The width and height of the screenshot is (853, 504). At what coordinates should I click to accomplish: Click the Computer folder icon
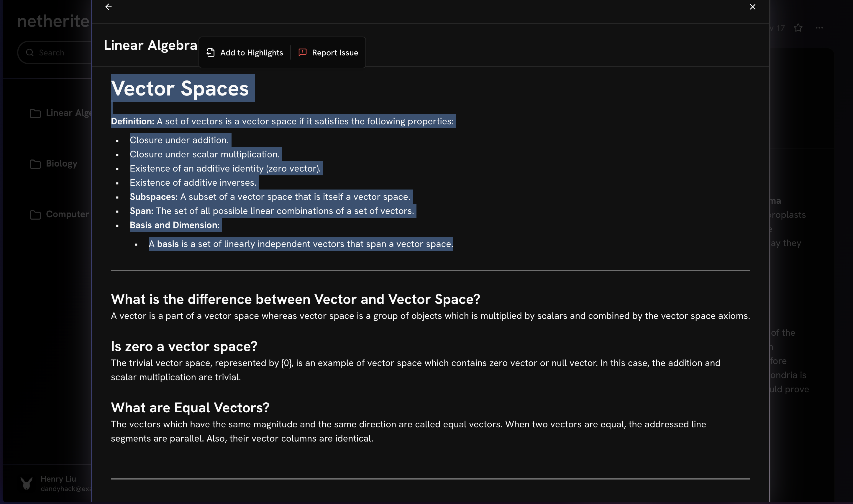(x=35, y=215)
